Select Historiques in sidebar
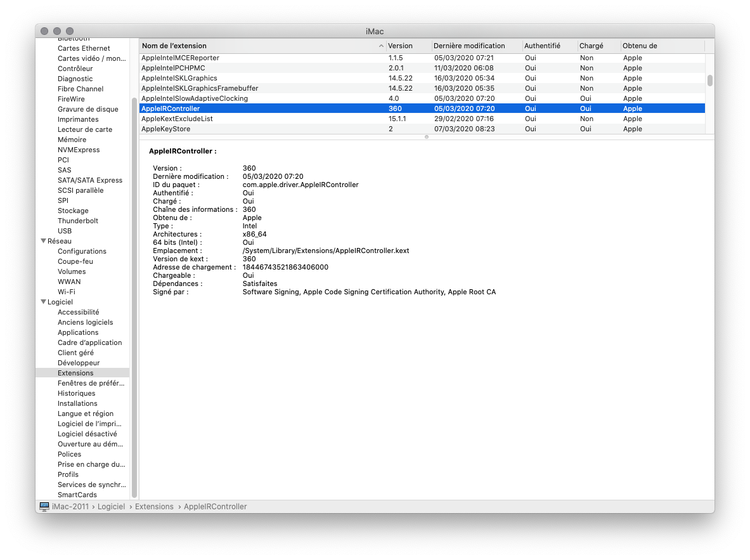Screen dimensions: 750x560 tap(77, 393)
